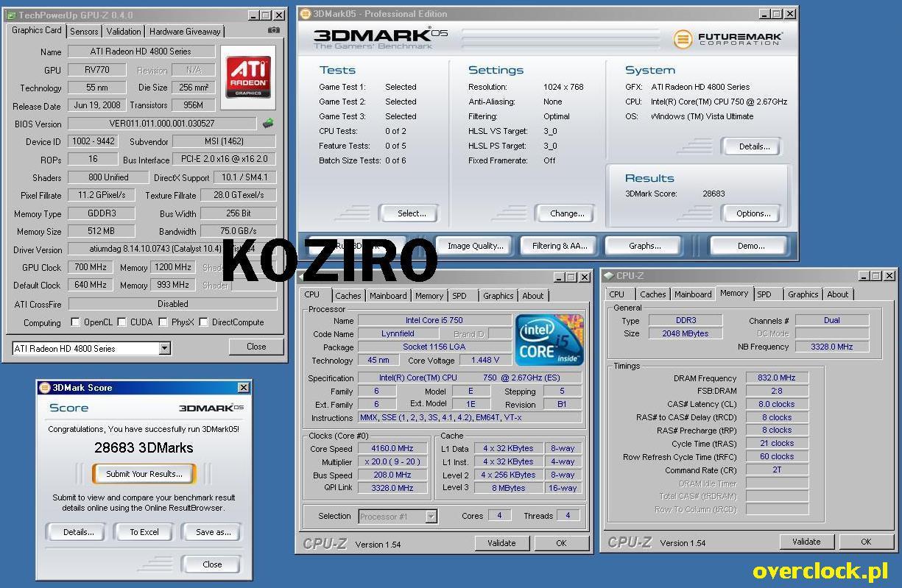
Task: Click the Core Voltage 1.448 V value
Action: click(485, 360)
